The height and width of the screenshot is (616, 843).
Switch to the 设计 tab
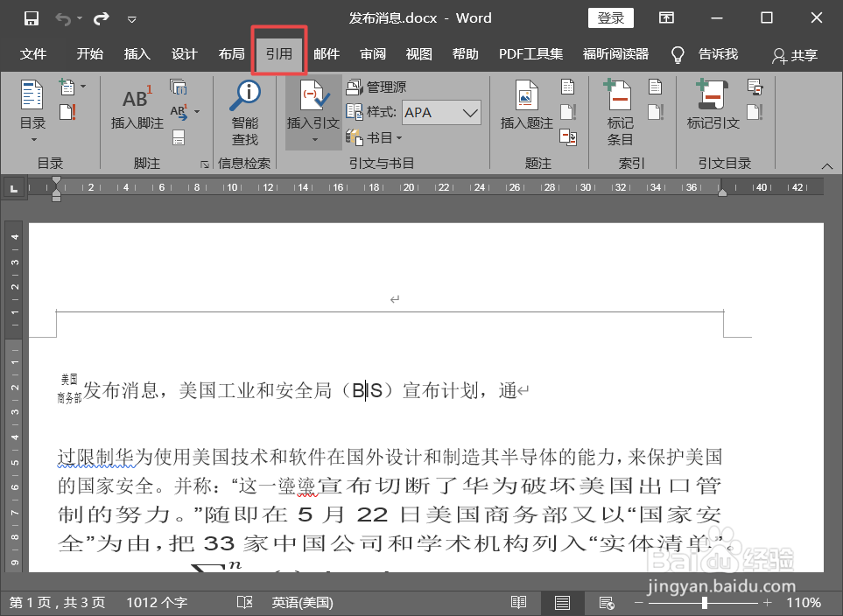185,54
